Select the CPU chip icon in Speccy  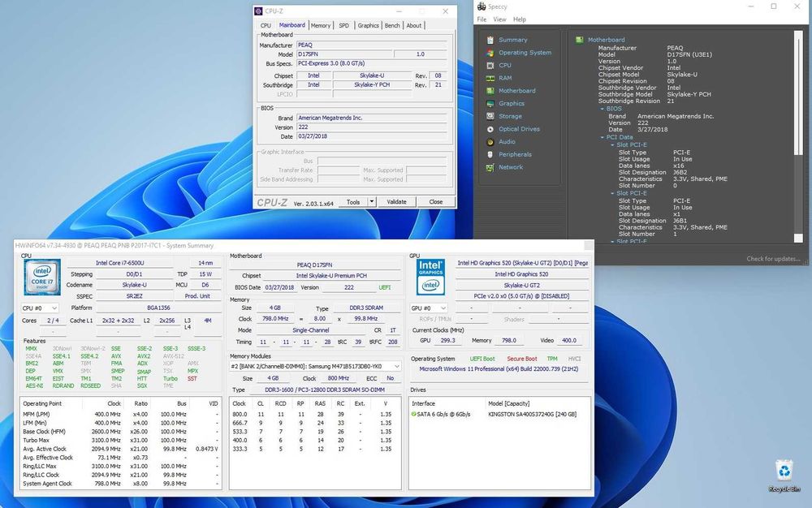(x=490, y=65)
